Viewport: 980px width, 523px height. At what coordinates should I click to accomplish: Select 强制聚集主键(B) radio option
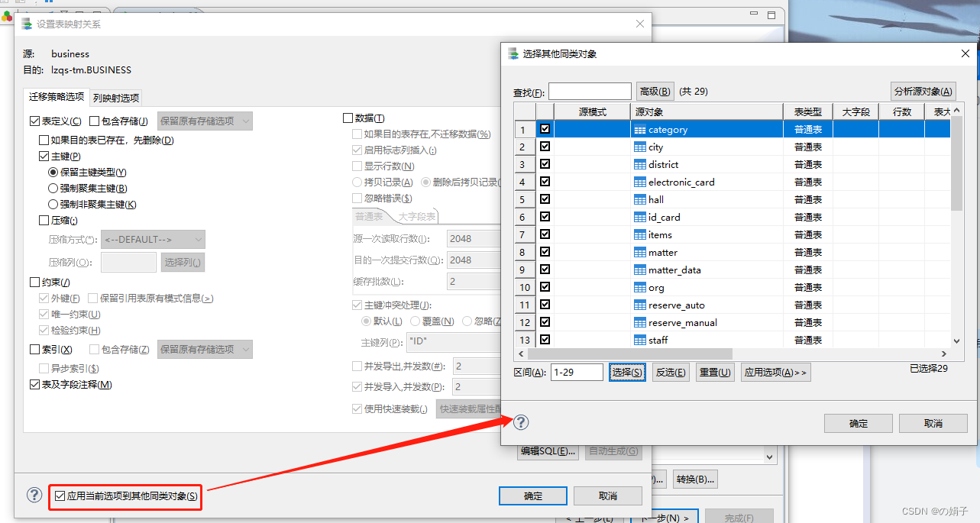53,189
